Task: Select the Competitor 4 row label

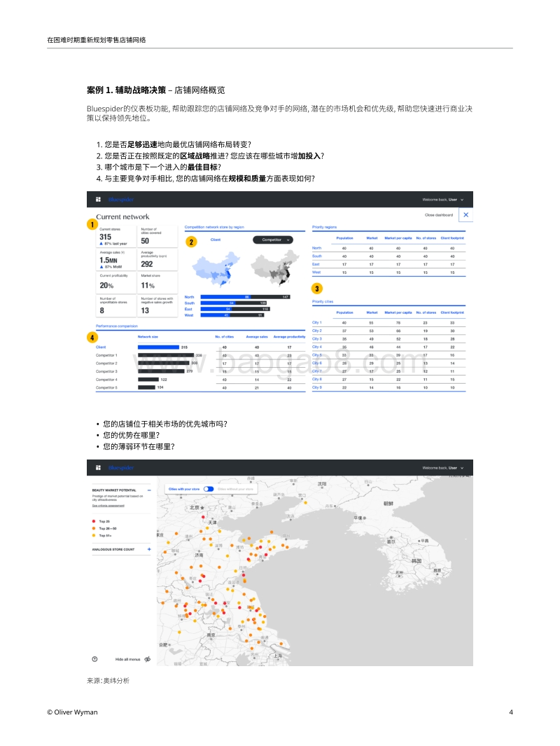Action: pyautogui.click(x=106, y=379)
